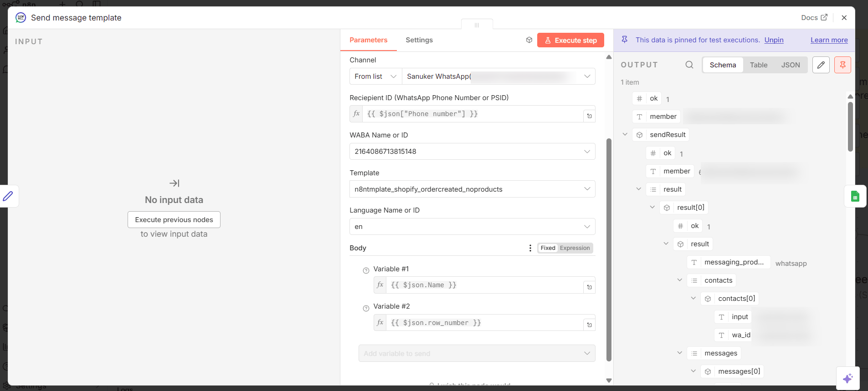Open the Template dropdown
Screen dimensions: 868x391
tap(472, 189)
